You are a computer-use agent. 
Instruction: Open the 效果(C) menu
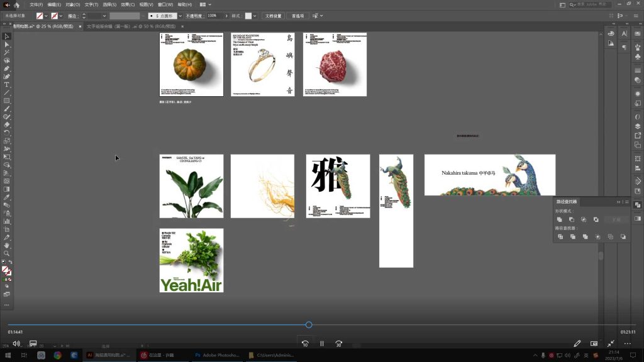tap(128, 4)
